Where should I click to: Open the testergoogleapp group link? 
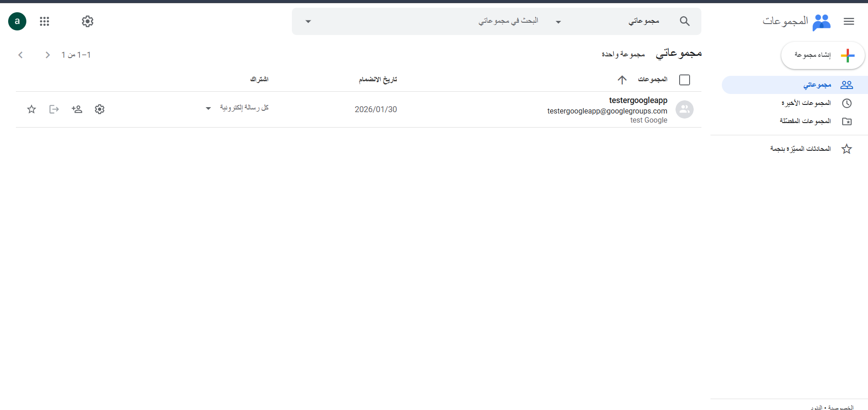[638, 100]
